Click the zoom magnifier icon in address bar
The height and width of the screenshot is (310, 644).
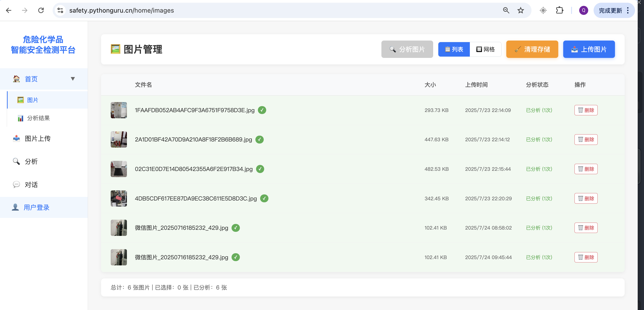point(506,10)
